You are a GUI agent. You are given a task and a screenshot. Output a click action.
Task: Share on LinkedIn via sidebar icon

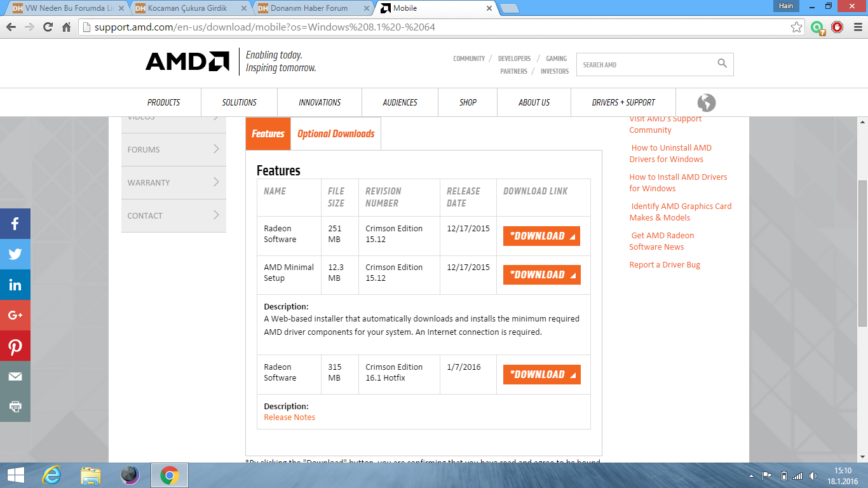point(15,285)
